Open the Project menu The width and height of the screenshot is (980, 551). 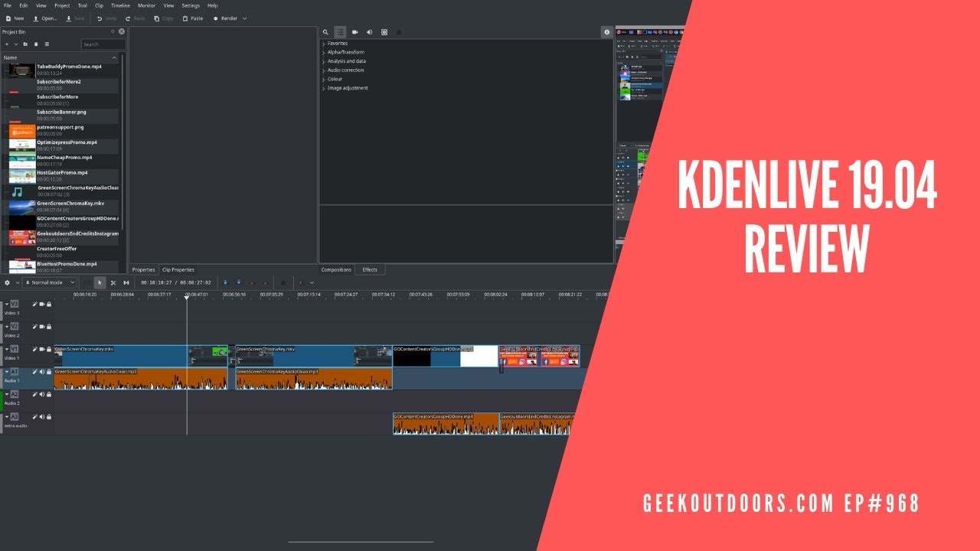[x=62, y=5]
